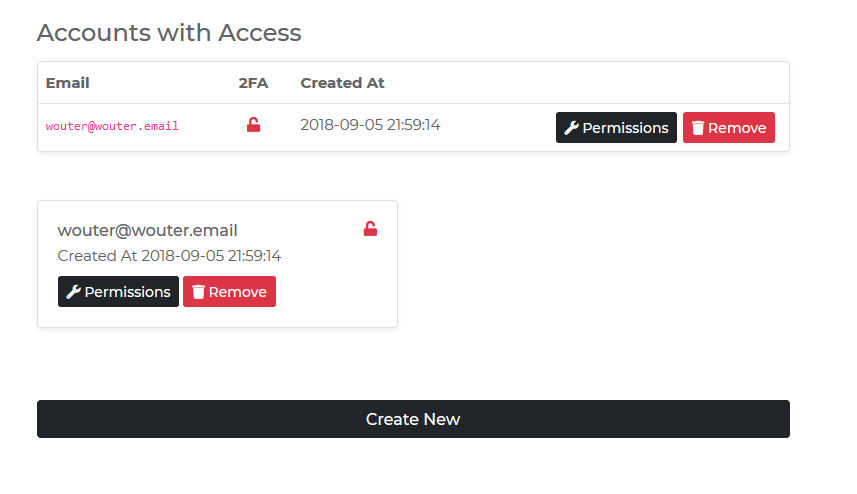Open Permissions from the account card

point(118,292)
